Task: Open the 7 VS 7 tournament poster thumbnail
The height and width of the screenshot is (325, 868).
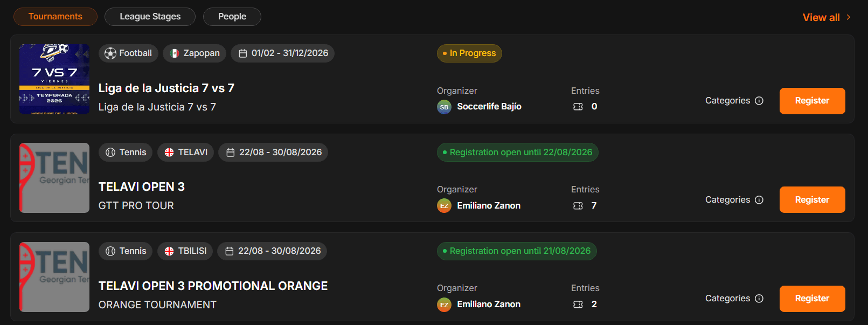Action: click(x=54, y=79)
